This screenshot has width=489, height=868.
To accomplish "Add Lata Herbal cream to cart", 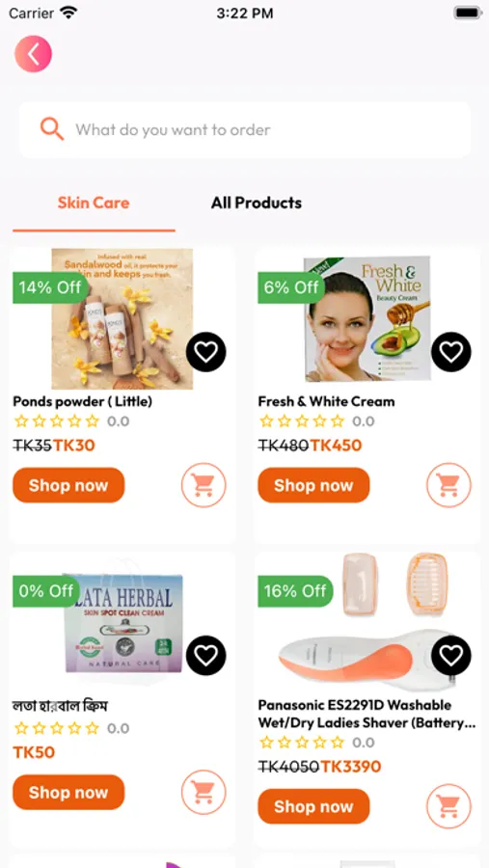I will coord(204,792).
